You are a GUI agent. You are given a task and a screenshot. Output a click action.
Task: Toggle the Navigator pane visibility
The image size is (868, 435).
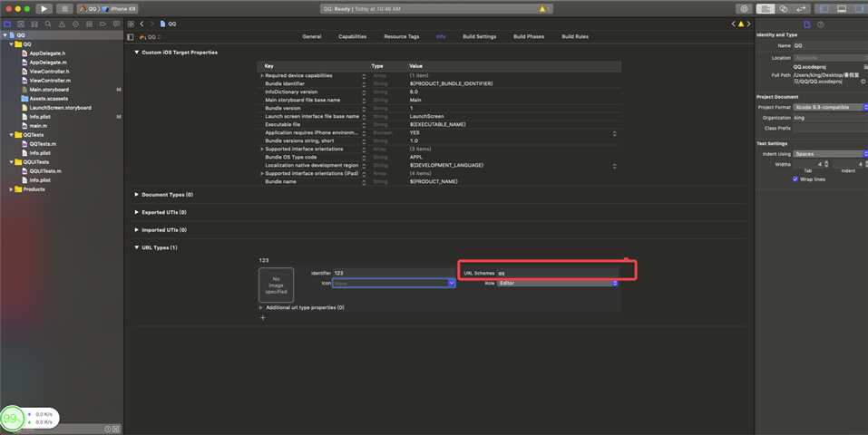[824, 9]
